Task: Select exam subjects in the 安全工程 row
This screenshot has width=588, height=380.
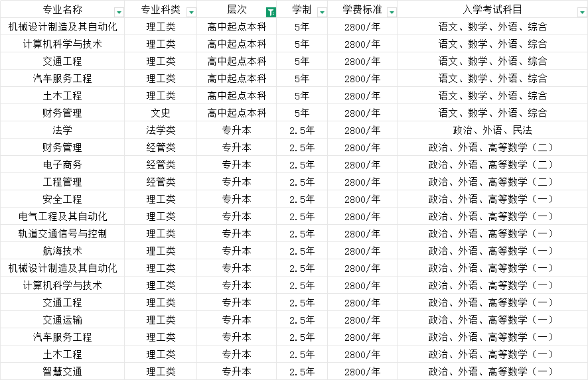Action: [x=492, y=199]
